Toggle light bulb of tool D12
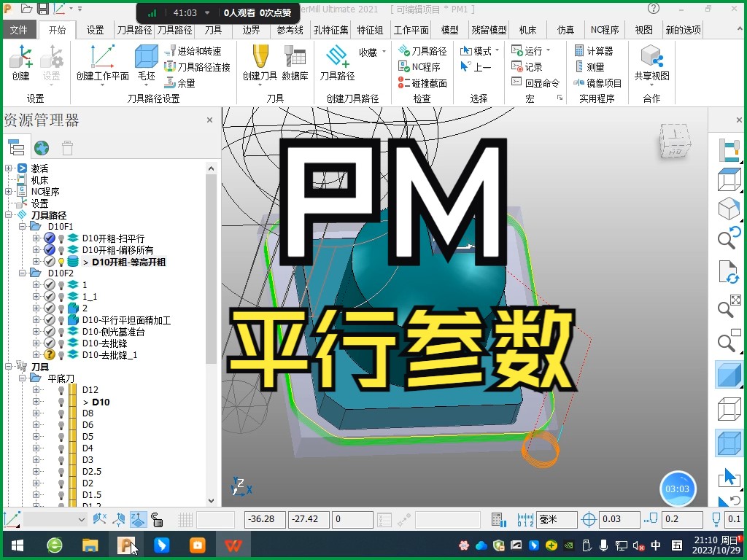This screenshot has height=560, width=747. (61, 390)
